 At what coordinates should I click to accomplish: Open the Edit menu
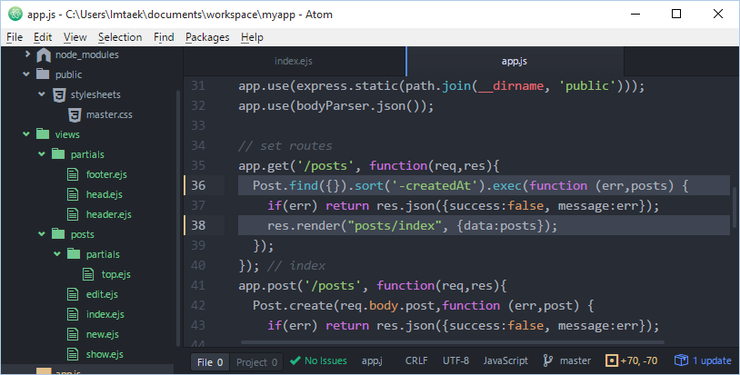click(42, 37)
